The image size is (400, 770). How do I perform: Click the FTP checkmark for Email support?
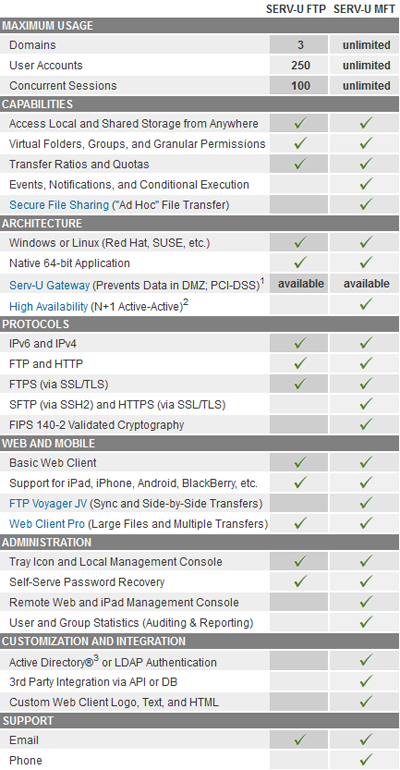(x=300, y=740)
